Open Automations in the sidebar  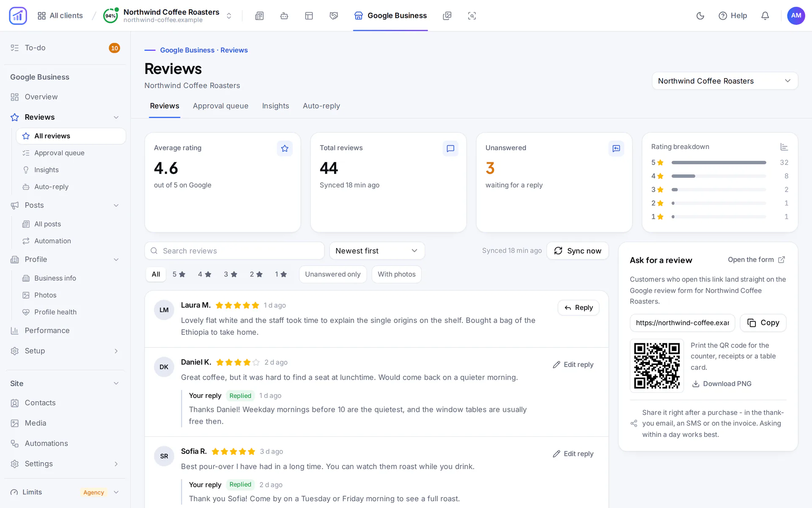coord(65,444)
